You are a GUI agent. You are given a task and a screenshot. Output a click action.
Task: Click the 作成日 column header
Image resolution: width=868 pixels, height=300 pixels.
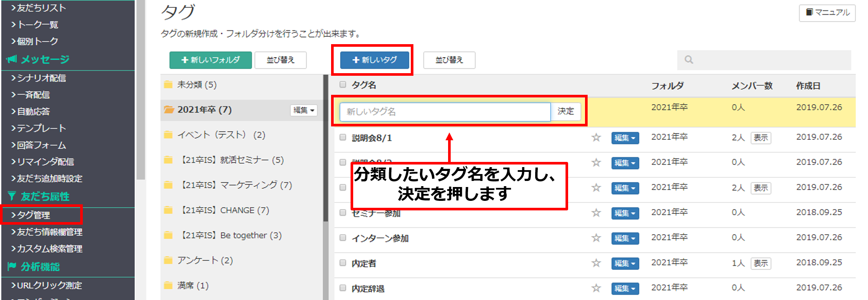[808, 86]
